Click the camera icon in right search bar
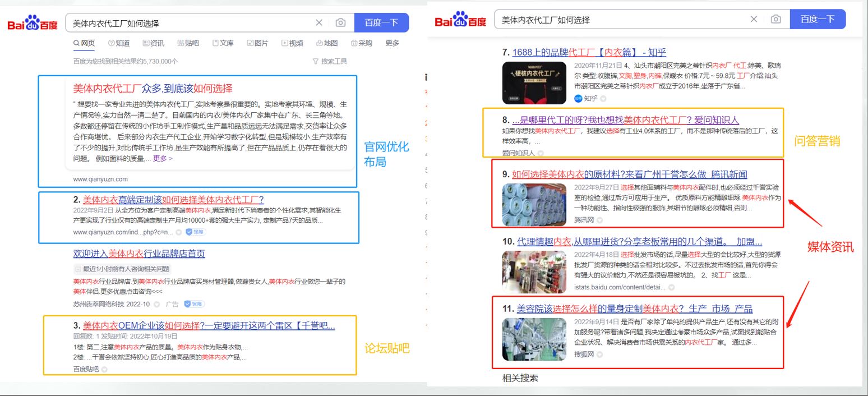868x396 pixels. [x=775, y=20]
